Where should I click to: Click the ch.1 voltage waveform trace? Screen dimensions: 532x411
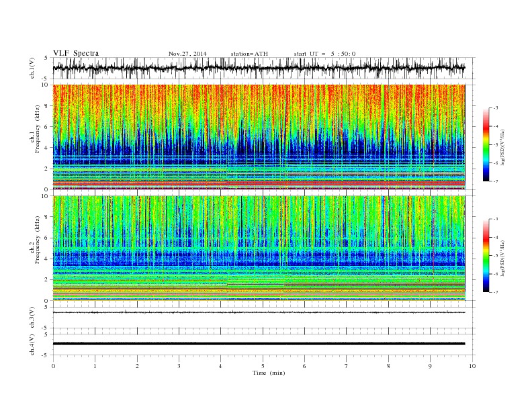(259, 68)
